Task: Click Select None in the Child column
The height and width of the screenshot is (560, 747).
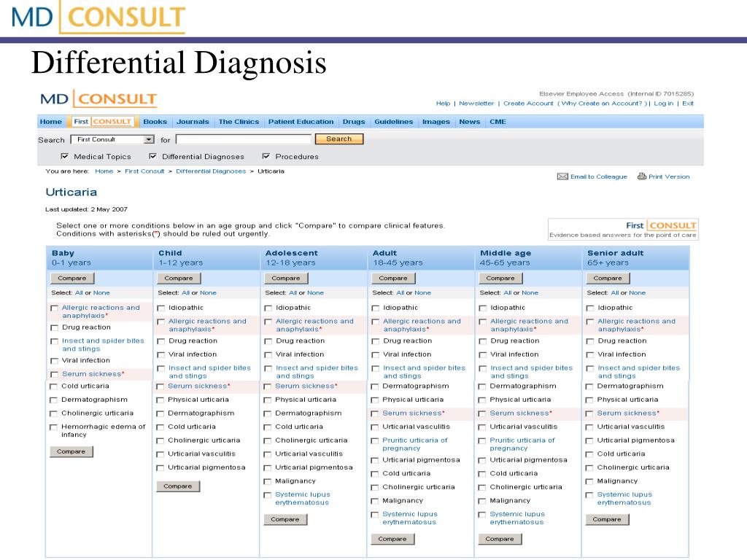Action: click(x=208, y=293)
